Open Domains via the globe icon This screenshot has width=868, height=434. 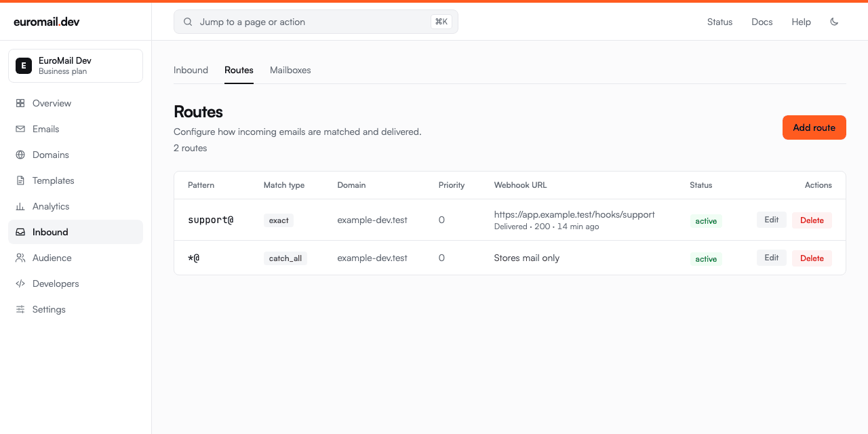coord(20,155)
